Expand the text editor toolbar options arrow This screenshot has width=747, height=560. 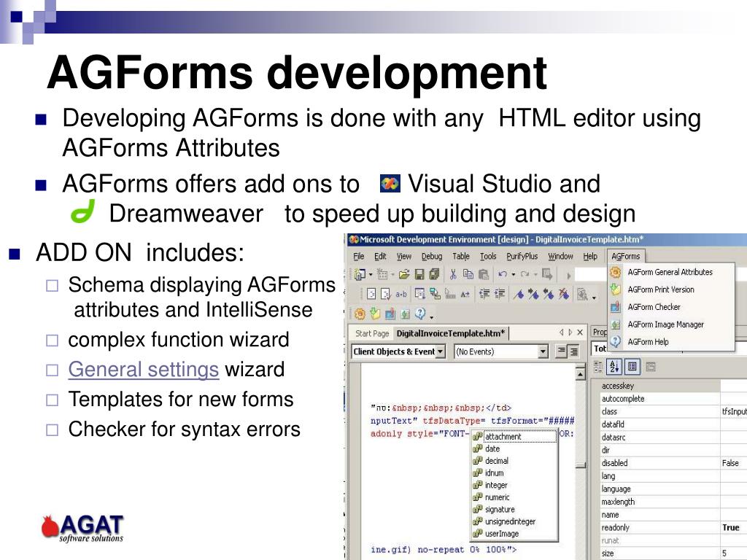[x=594, y=297]
